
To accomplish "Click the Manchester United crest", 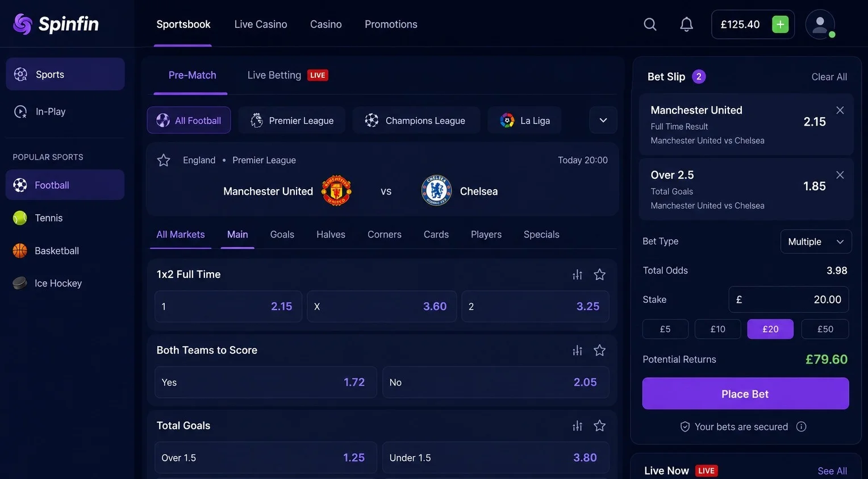I will pyautogui.click(x=336, y=191).
